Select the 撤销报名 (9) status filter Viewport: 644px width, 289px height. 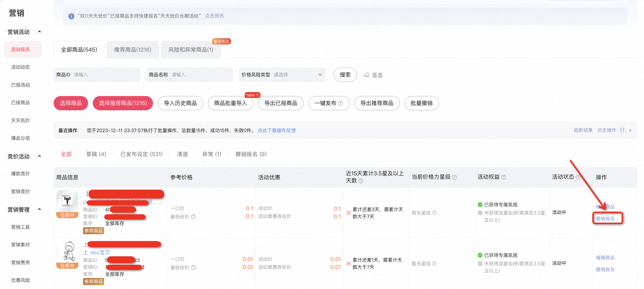click(x=251, y=154)
